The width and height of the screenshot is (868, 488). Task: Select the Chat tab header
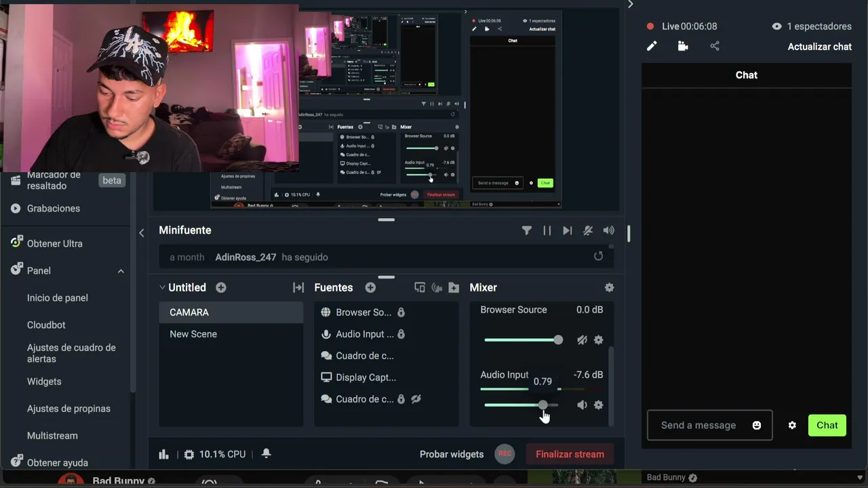(747, 75)
